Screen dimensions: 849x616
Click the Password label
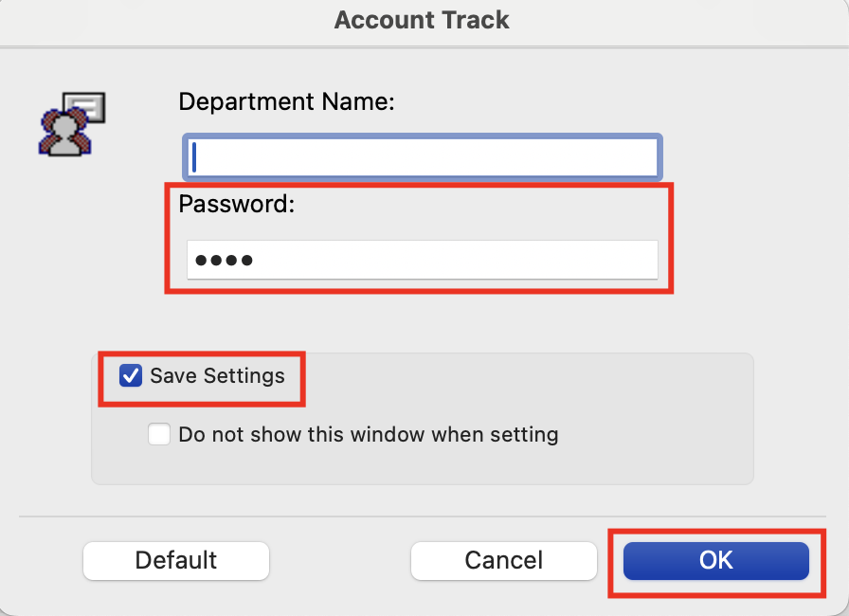pyautogui.click(x=237, y=204)
